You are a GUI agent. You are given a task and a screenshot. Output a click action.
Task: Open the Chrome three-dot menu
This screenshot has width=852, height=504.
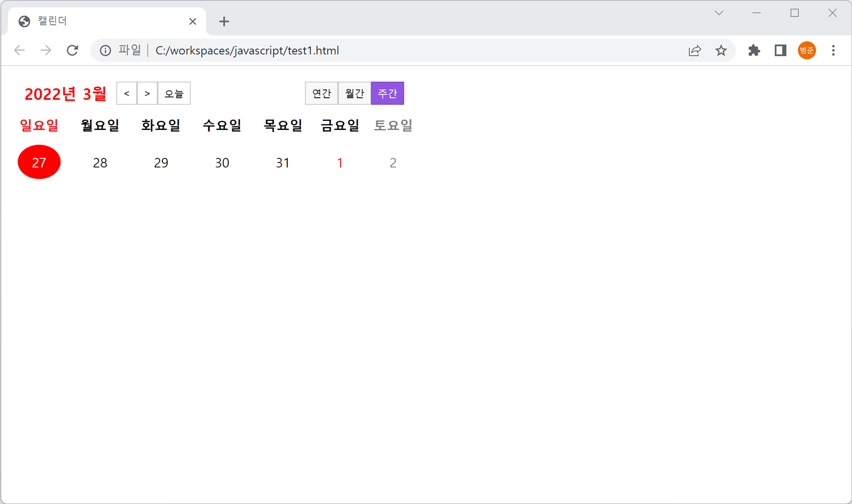(x=833, y=51)
